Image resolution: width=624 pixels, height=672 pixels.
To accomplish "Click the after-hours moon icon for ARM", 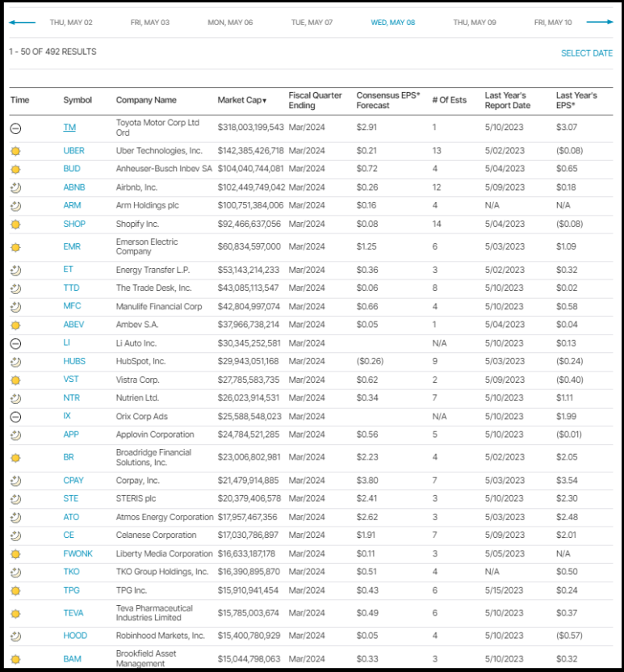I will point(16,206).
